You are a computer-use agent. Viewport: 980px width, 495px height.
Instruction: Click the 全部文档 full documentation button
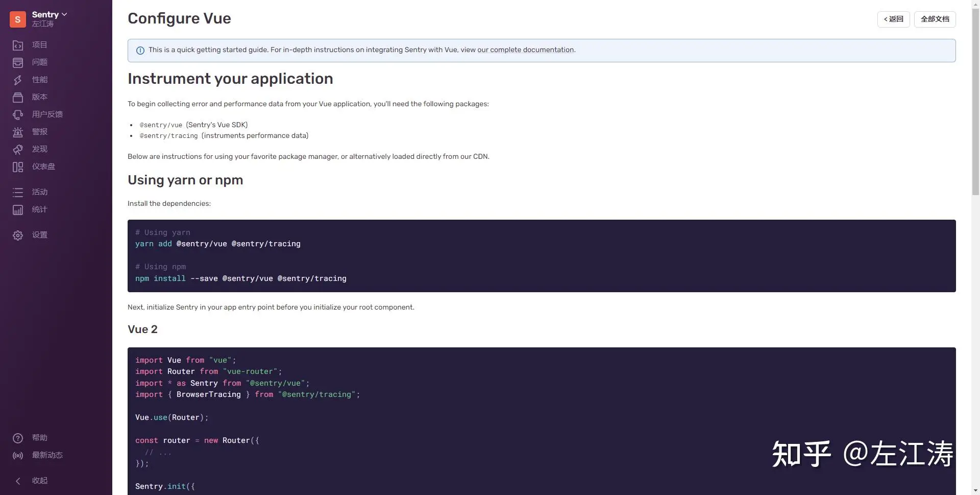(x=935, y=19)
